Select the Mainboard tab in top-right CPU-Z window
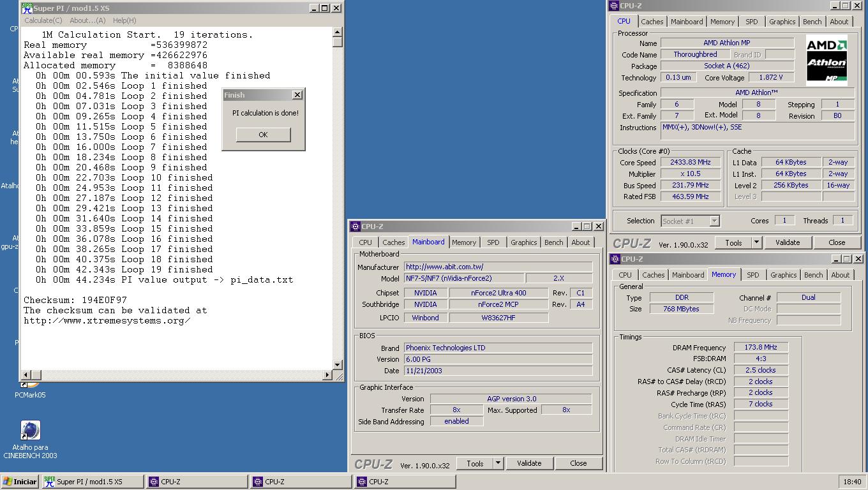Viewport: 868px width, 490px height. (x=687, y=22)
